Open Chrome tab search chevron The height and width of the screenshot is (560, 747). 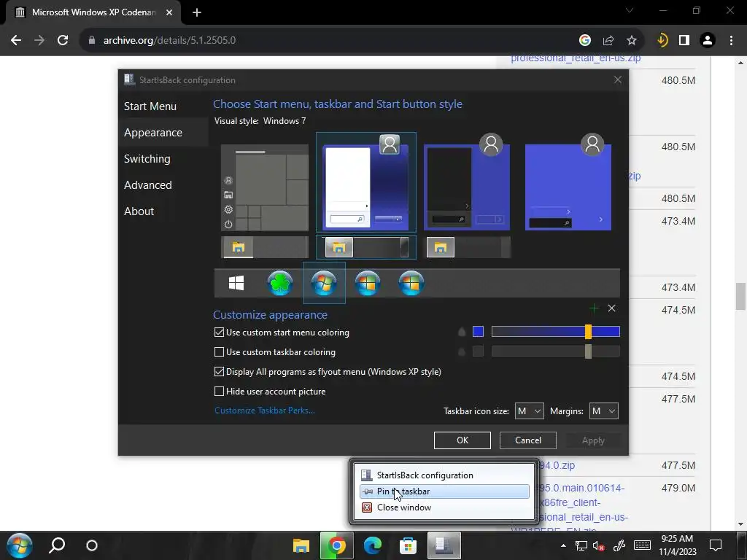tap(630, 10)
